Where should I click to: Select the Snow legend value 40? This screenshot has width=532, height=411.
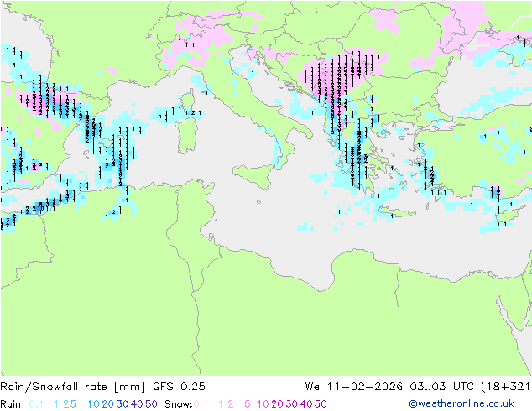pos(306,404)
